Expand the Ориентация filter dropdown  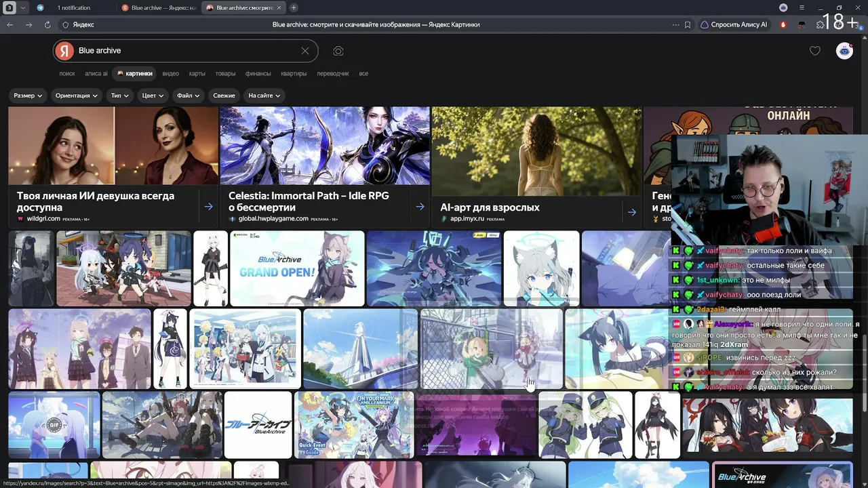point(77,96)
